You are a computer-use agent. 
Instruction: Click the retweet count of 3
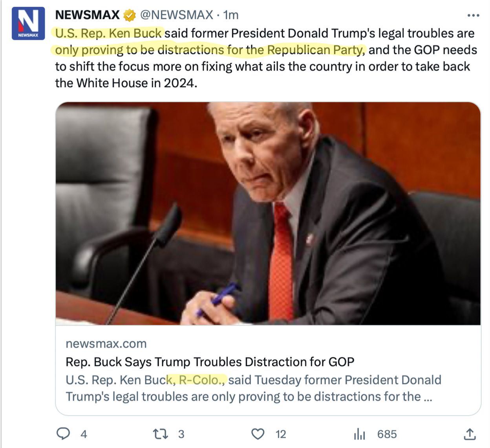(x=181, y=434)
